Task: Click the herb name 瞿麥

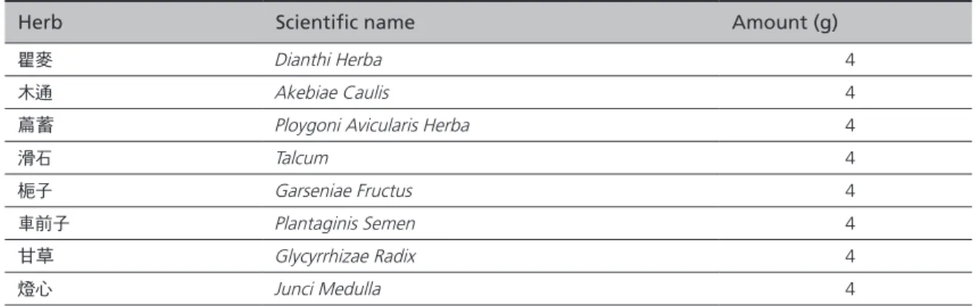Action: (35, 59)
